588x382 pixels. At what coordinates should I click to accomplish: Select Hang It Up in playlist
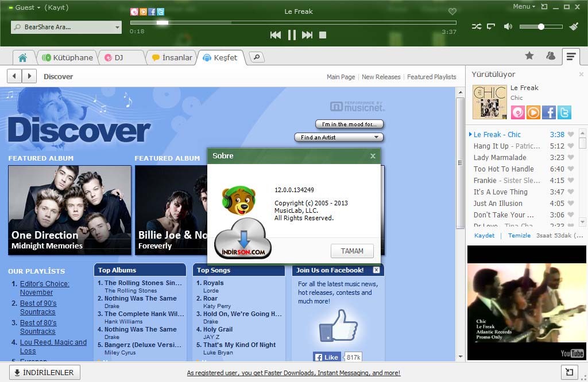(x=506, y=146)
